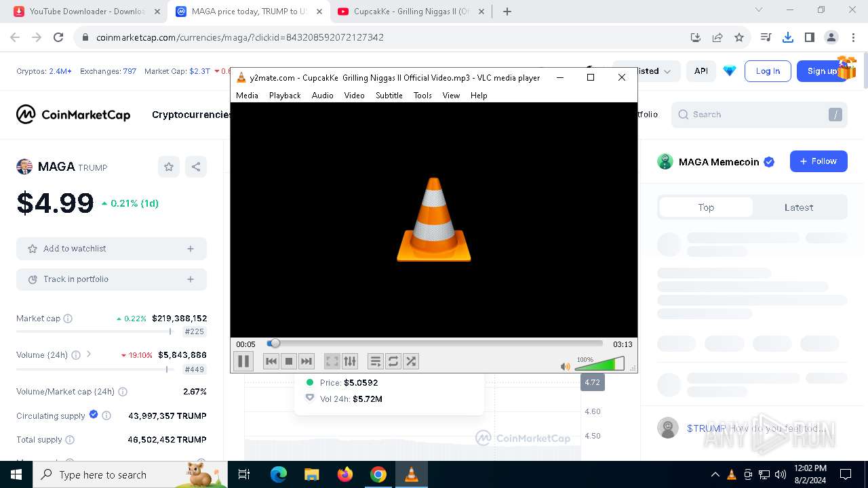This screenshot has height=488, width=868.
Task: Pause playback in VLC player
Action: pos(243,361)
